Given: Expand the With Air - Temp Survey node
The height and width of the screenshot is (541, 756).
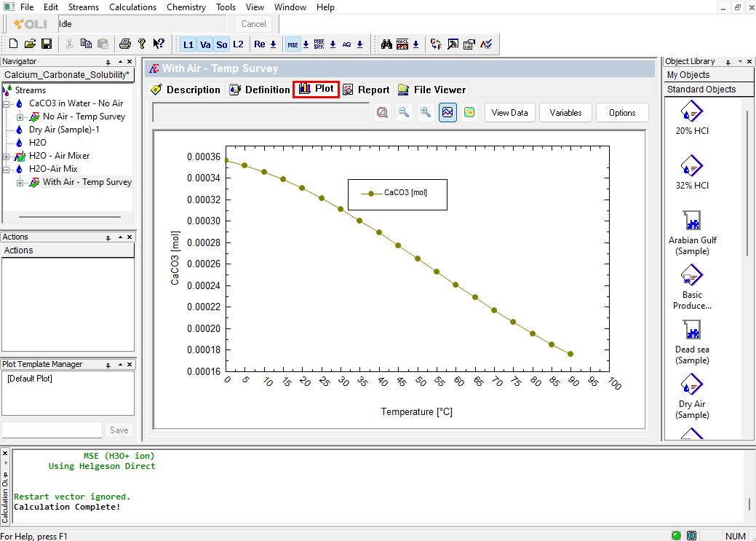Looking at the screenshot, I should tap(20, 183).
